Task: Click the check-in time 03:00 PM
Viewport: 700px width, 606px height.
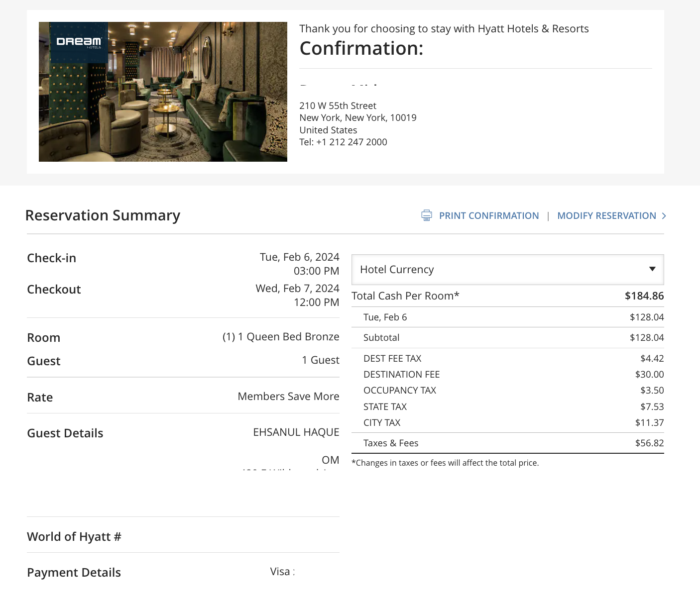Action: pyautogui.click(x=317, y=271)
